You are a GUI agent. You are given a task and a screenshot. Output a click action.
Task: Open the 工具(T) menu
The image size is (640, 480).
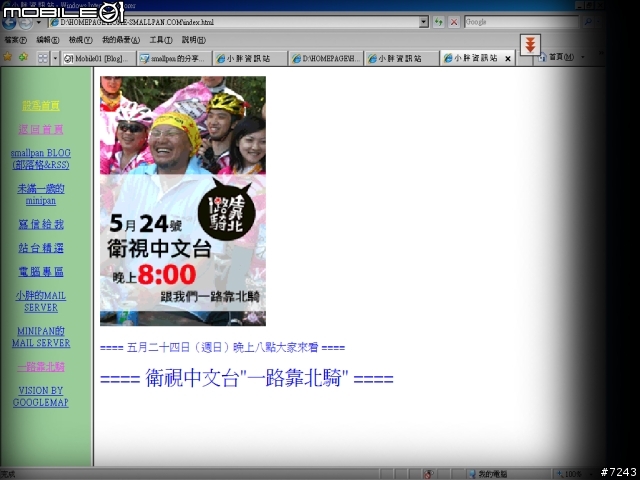161,40
